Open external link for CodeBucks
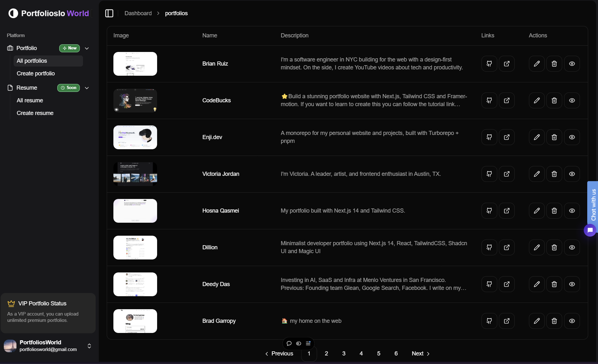598x364 pixels. (507, 100)
